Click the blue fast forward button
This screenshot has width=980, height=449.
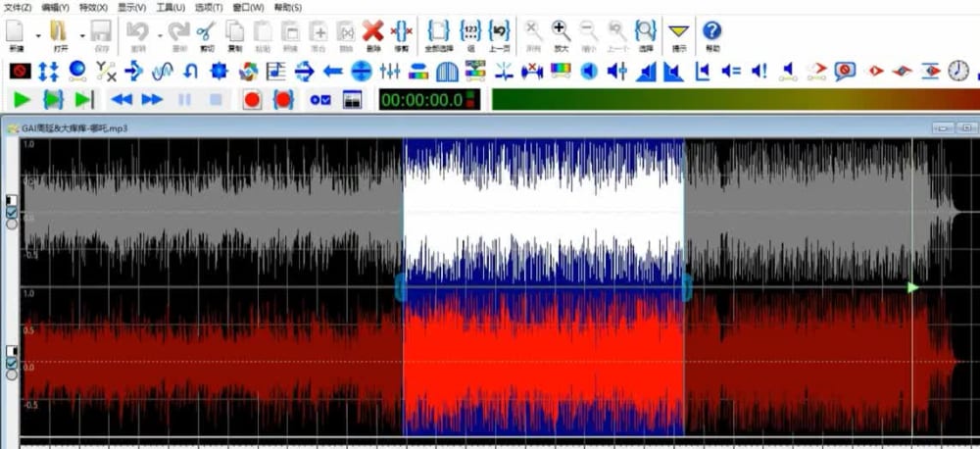pyautogui.click(x=152, y=99)
